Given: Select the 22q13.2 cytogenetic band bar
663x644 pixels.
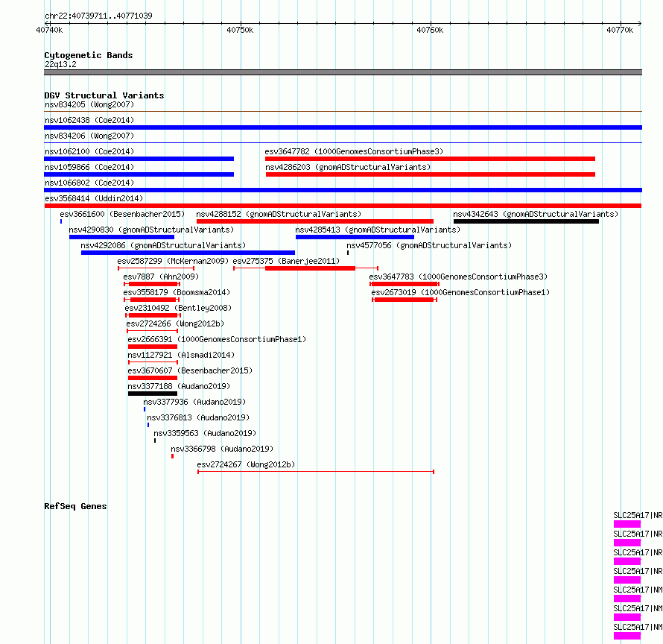Looking at the screenshot, I should pos(343,72).
